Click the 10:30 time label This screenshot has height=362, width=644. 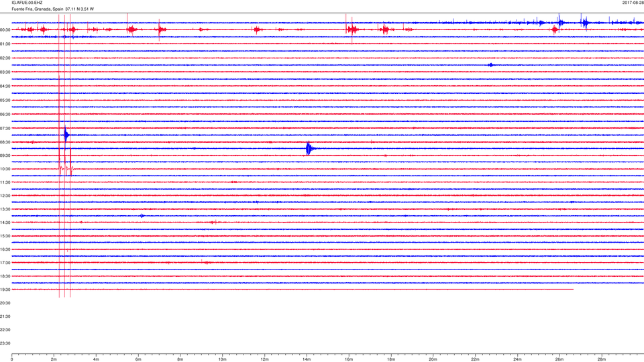point(5,169)
